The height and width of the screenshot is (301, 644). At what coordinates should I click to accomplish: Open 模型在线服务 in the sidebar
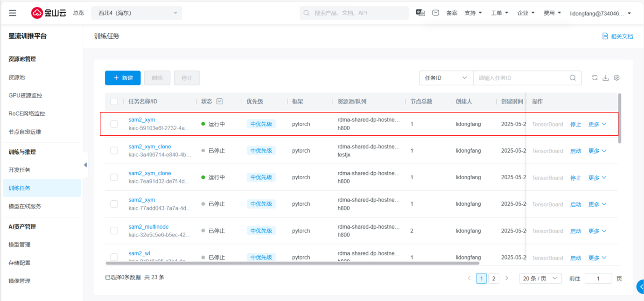(x=25, y=206)
